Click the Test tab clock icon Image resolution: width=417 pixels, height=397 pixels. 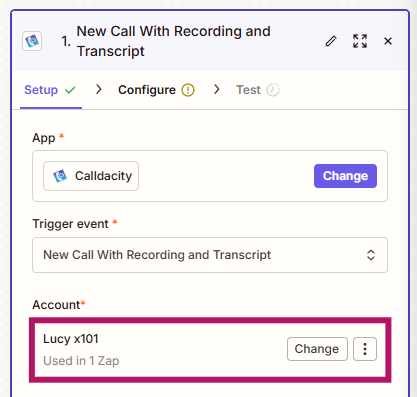point(273,90)
